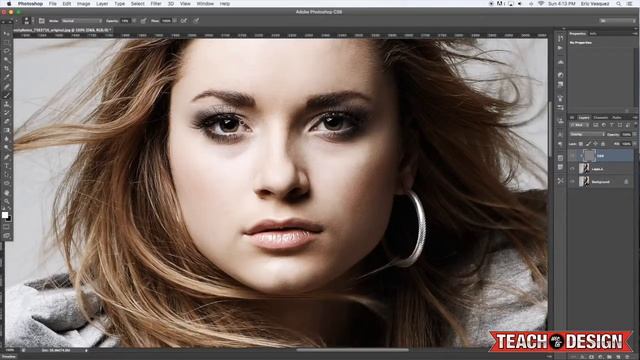
Task: Switch to the Channels tab
Action: point(601,118)
